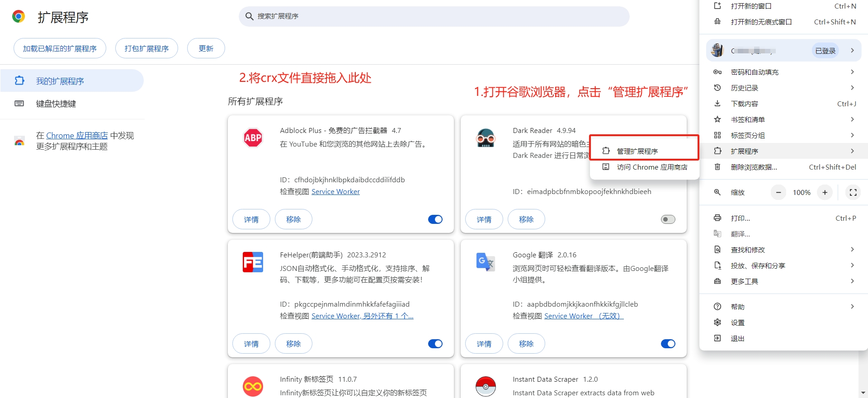Click the key icon for 密码和自动填充
This screenshot has width=868, height=398.
[x=717, y=72]
